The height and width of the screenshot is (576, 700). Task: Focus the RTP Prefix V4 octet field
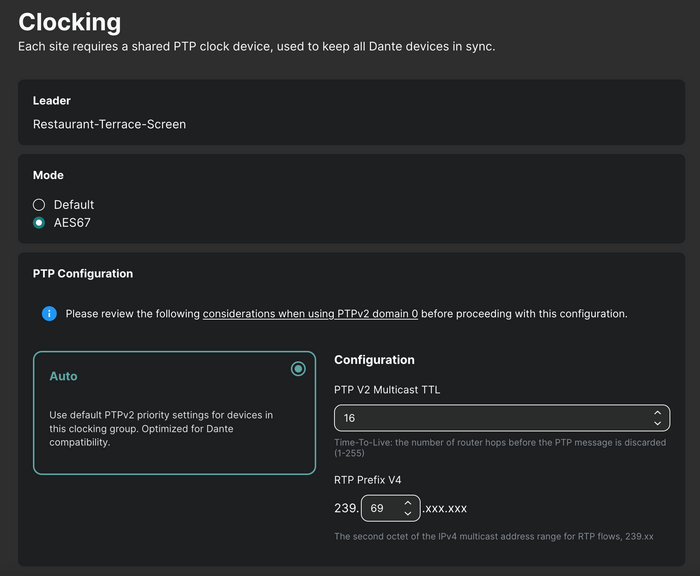pos(391,508)
